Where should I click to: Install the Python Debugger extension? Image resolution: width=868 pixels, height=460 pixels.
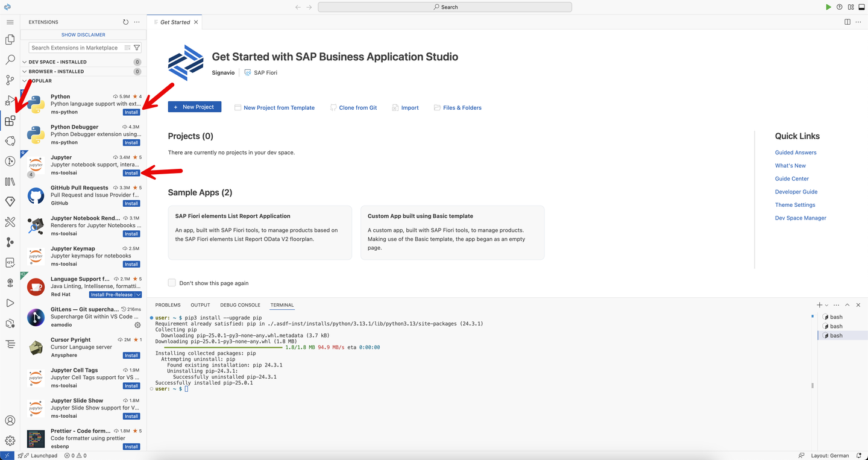[x=131, y=143]
